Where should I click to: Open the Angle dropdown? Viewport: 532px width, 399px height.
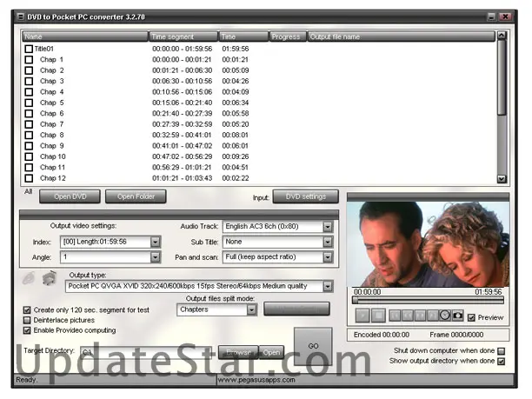155,257
